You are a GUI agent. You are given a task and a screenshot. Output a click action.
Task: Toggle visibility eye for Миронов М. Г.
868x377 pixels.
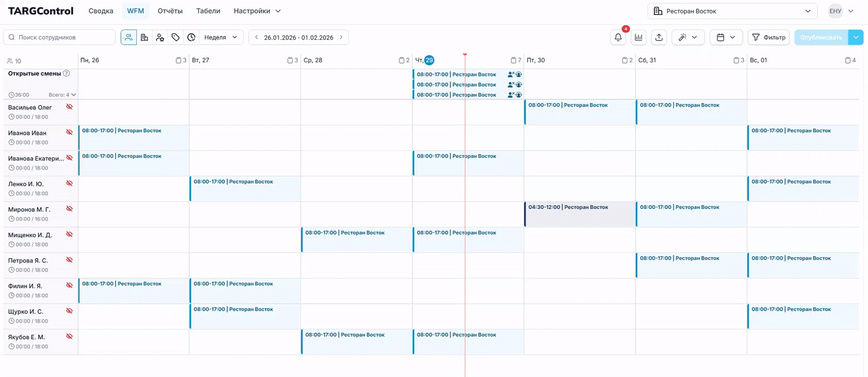point(69,209)
